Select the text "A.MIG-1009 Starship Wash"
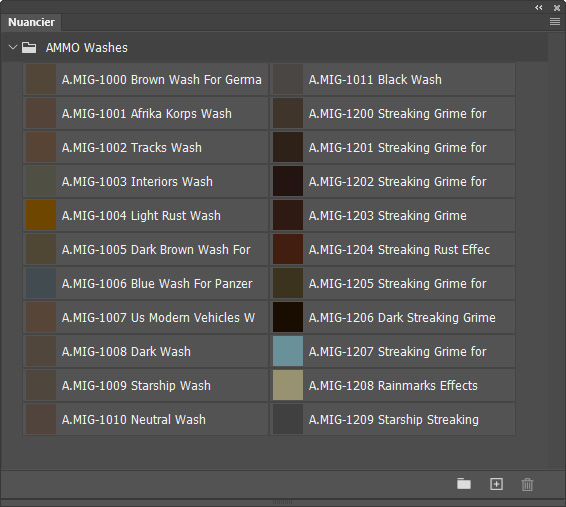 [x=136, y=385]
